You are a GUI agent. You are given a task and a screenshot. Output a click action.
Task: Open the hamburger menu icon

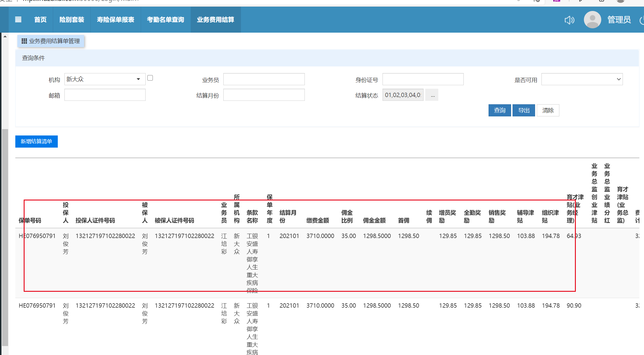point(18,20)
